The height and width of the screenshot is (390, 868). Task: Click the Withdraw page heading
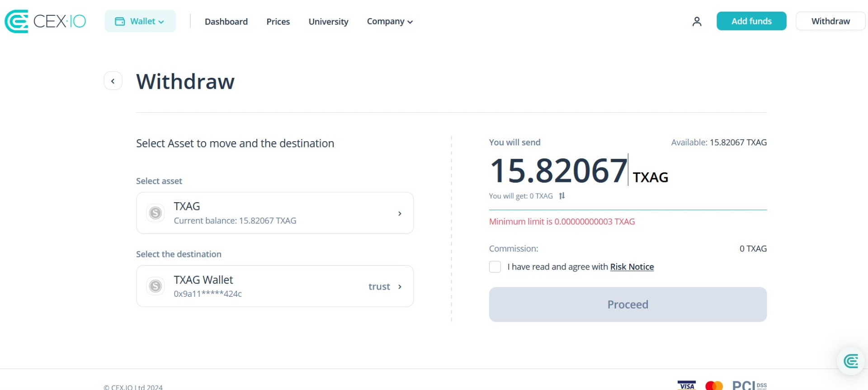[185, 81]
